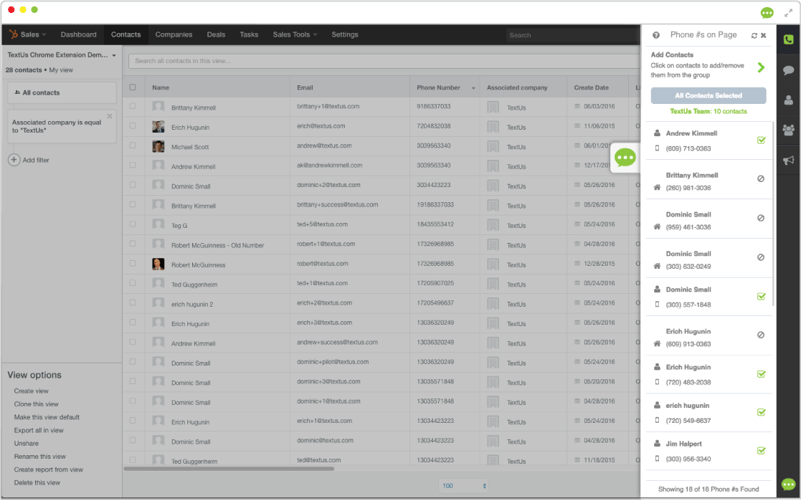
Task: Click the Create Date column header
Action: (x=591, y=88)
